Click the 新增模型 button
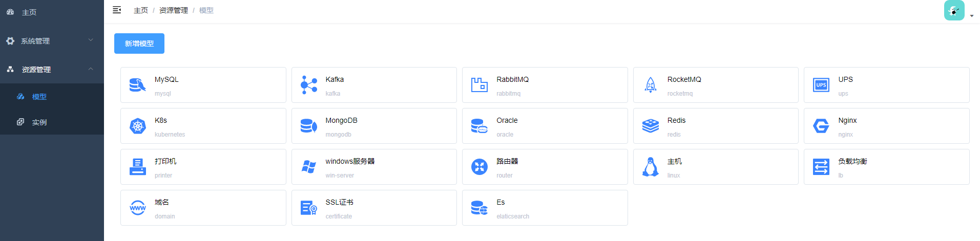The image size is (980, 241). pyautogui.click(x=139, y=43)
